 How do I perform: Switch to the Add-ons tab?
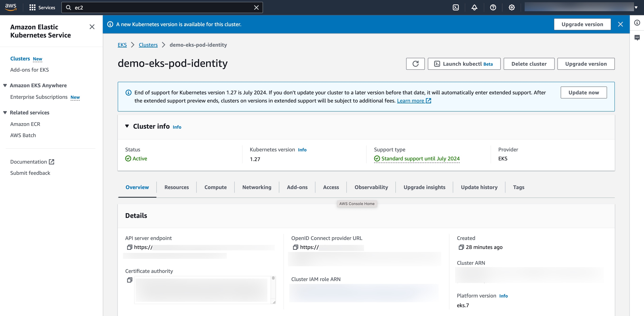click(297, 187)
